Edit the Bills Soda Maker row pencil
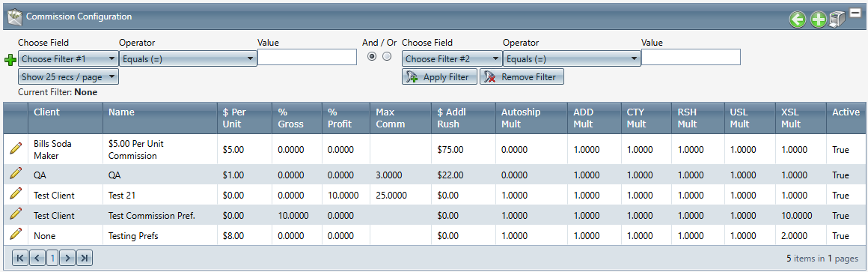 (16, 148)
